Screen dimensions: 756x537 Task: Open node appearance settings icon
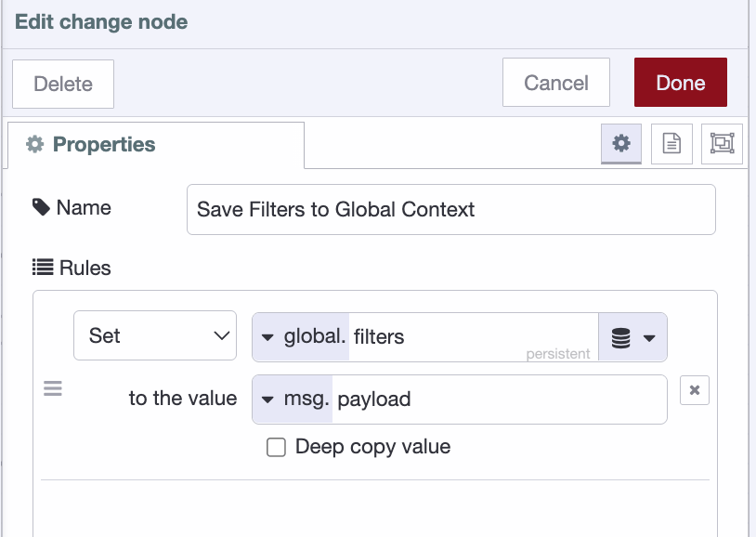pyautogui.click(x=722, y=144)
